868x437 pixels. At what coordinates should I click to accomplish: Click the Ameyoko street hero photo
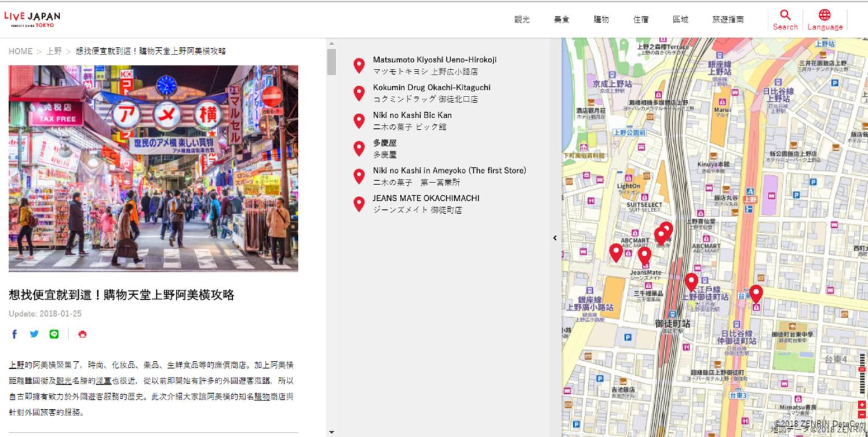tap(153, 168)
